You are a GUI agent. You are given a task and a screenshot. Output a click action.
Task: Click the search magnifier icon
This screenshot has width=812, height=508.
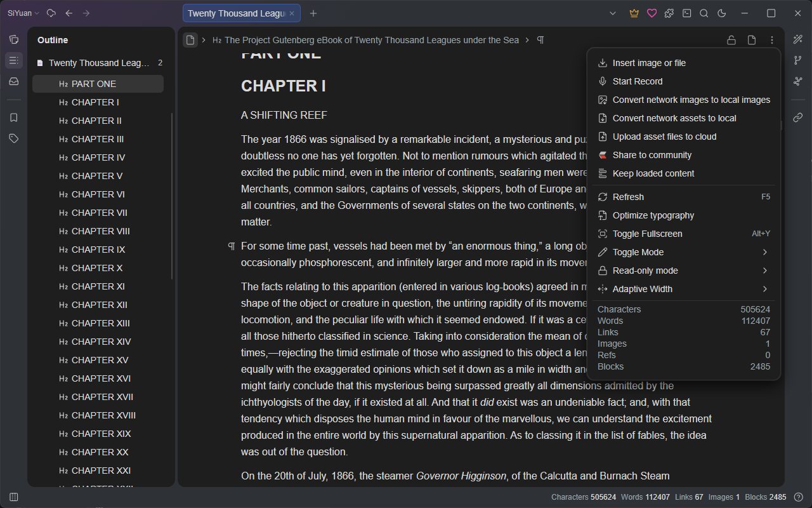(x=704, y=13)
